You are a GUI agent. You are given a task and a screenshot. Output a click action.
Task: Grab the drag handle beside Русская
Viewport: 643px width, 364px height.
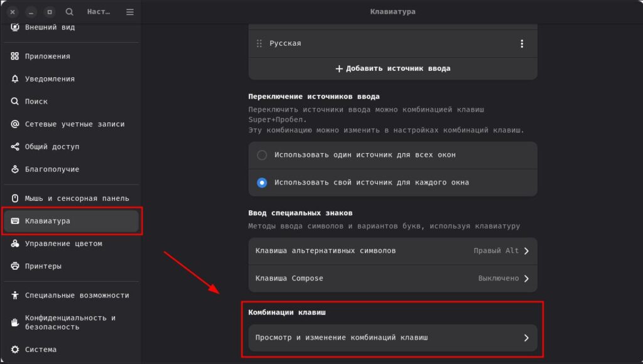[x=259, y=43]
